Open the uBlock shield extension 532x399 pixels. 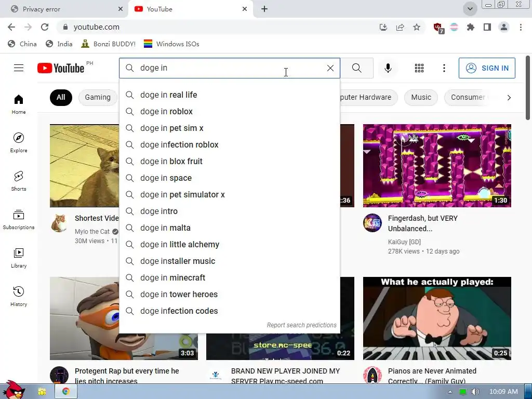pos(438,28)
